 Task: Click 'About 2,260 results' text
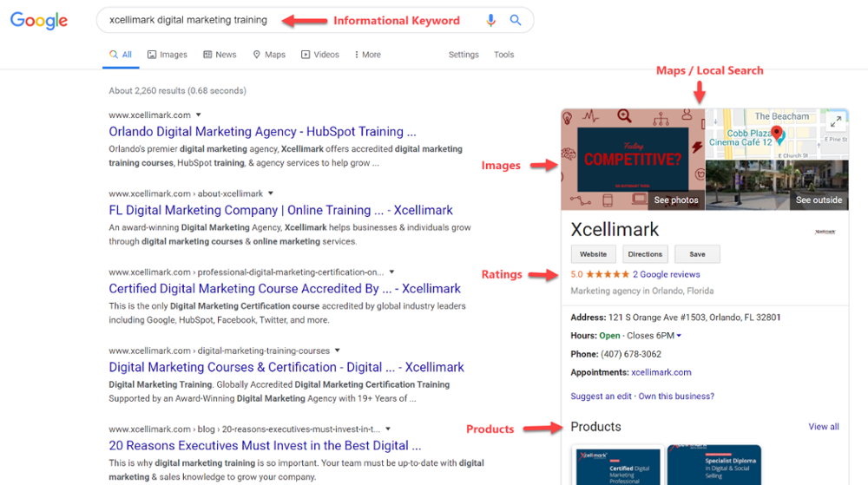(177, 91)
